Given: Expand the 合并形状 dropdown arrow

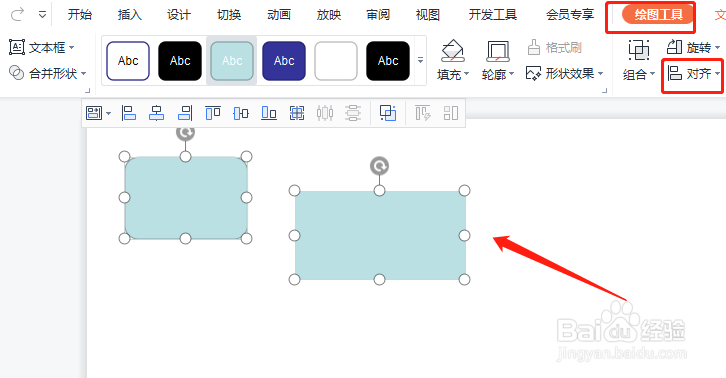Looking at the screenshot, I should pyautogui.click(x=83, y=73).
